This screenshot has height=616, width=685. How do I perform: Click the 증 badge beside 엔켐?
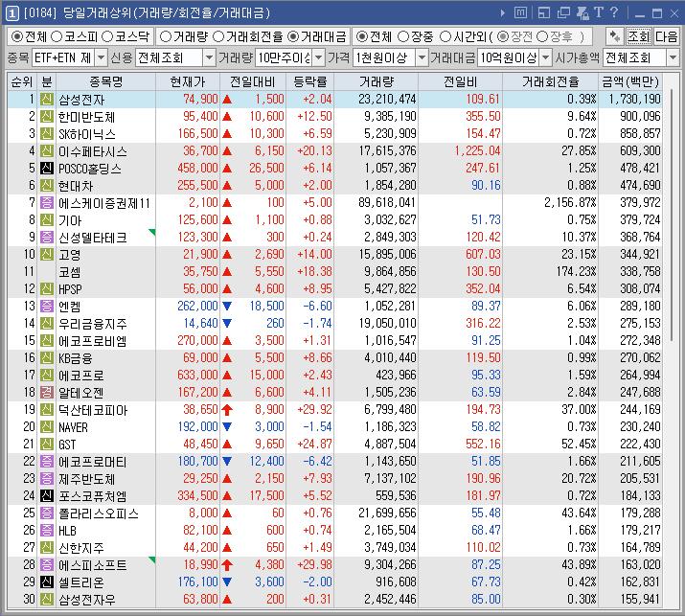pyautogui.click(x=47, y=307)
